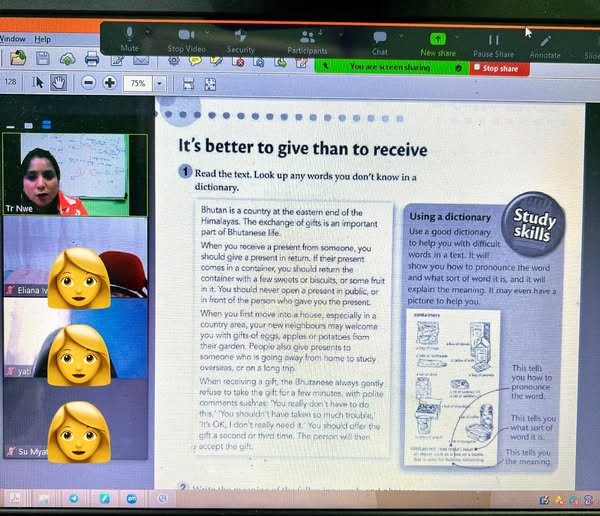Image resolution: width=600 pixels, height=516 pixels.
Task: Open the Window menu
Action: (13, 39)
